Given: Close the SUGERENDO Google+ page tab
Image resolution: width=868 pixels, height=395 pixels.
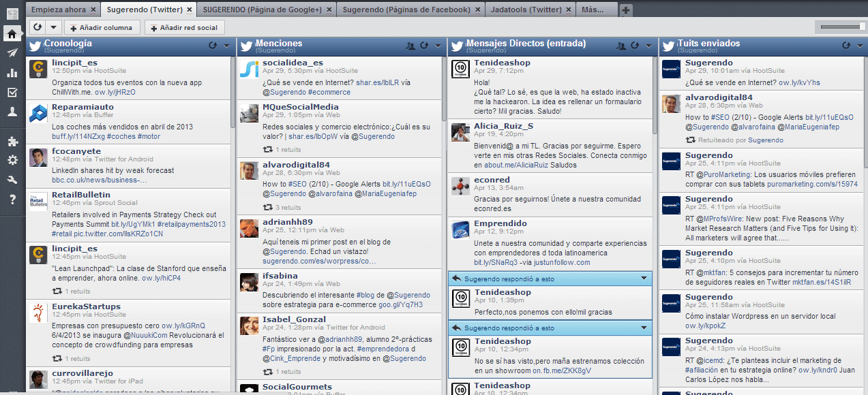Looking at the screenshot, I should pos(329,10).
